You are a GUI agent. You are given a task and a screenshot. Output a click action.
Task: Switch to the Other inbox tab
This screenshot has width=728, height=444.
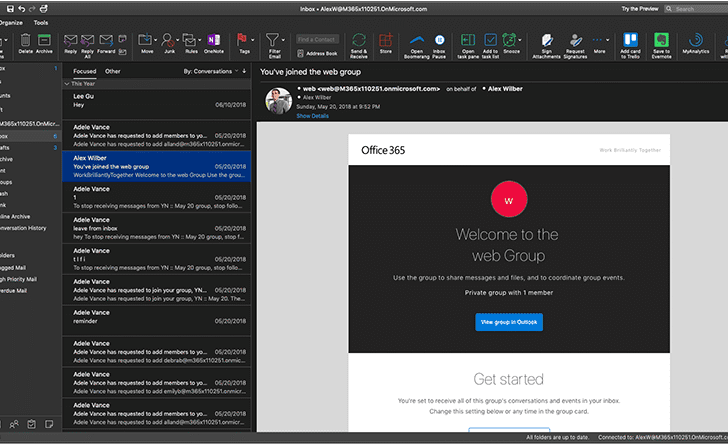pyautogui.click(x=113, y=71)
